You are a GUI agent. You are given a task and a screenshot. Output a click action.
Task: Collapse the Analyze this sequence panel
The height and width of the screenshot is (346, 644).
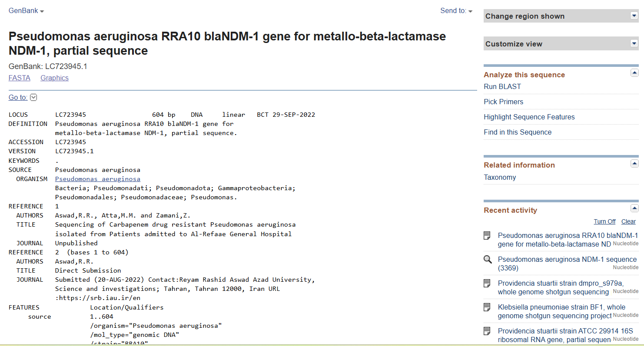pyautogui.click(x=635, y=72)
